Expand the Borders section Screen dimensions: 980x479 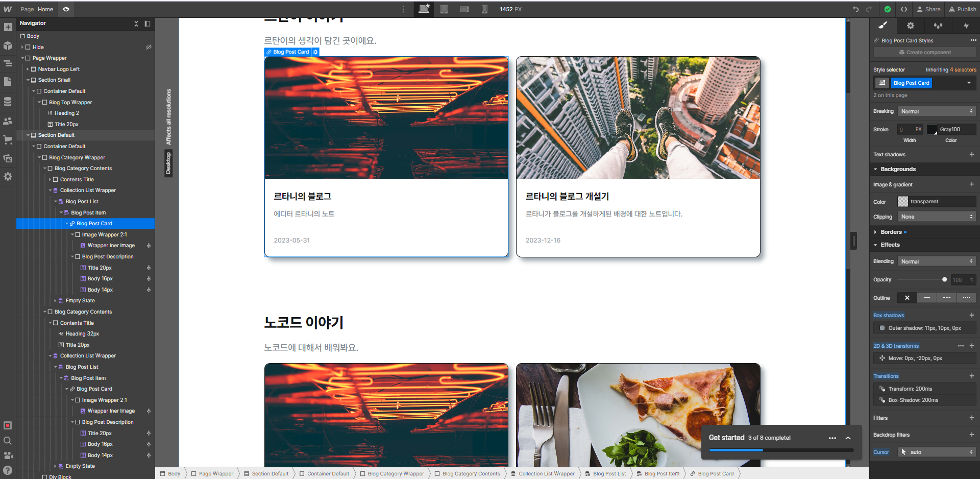pyautogui.click(x=875, y=232)
